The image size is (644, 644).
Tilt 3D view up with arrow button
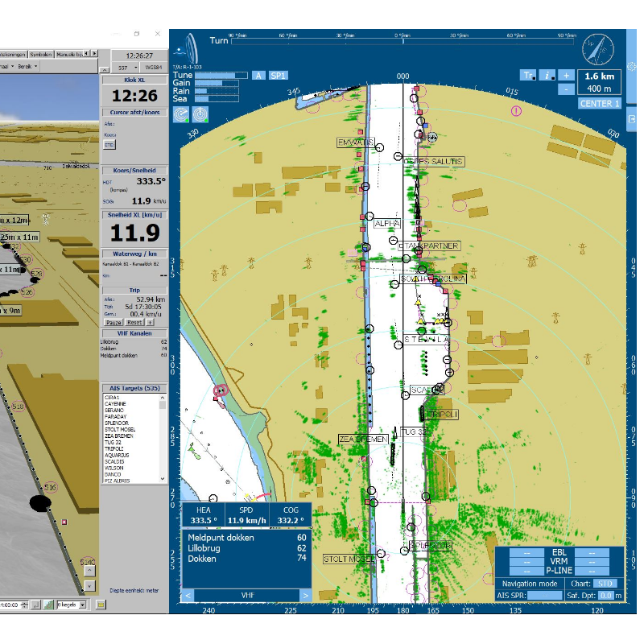(x=89, y=571)
